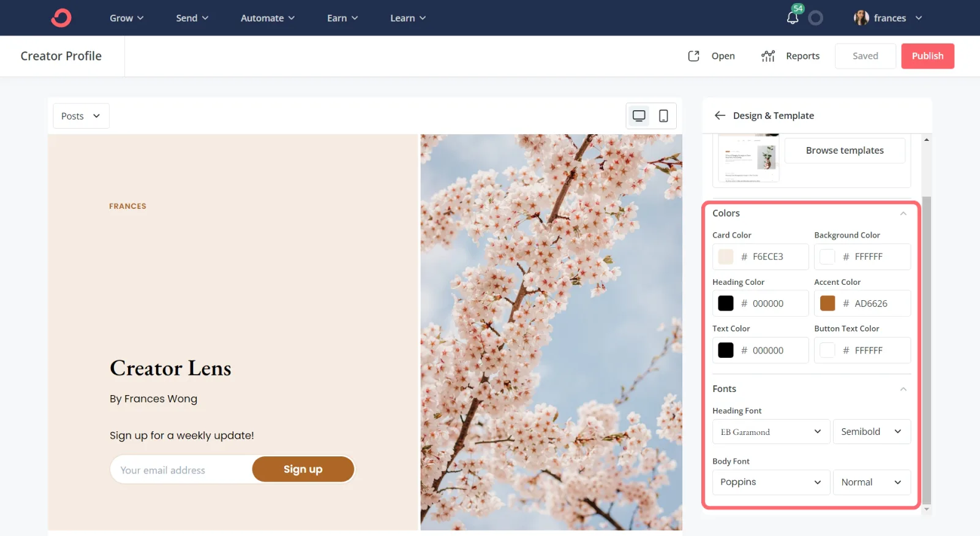This screenshot has height=536, width=980.
Task: Switch to mobile preview mode
Action: 663,116
